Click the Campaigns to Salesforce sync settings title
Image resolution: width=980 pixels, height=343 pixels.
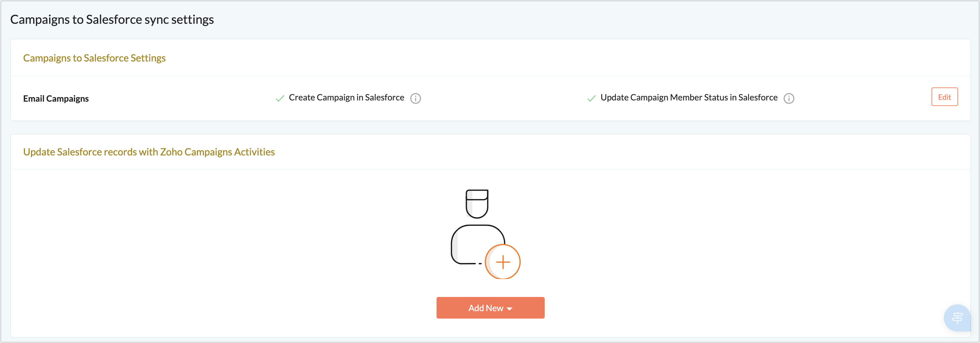point(112,19)
